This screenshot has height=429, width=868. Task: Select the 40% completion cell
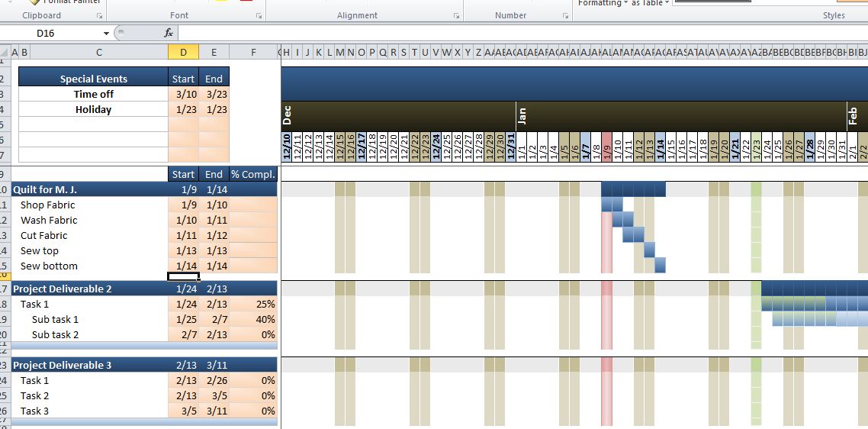(253, 319)
